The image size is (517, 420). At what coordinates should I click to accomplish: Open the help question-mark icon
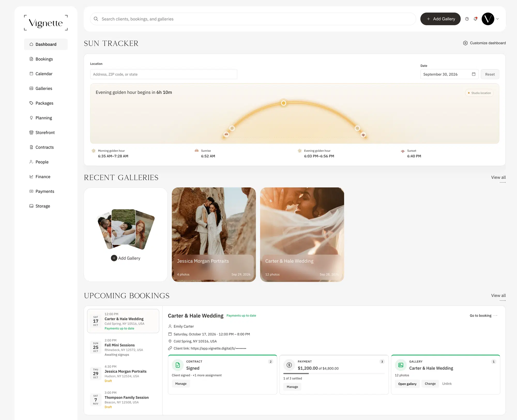[467, 19]
